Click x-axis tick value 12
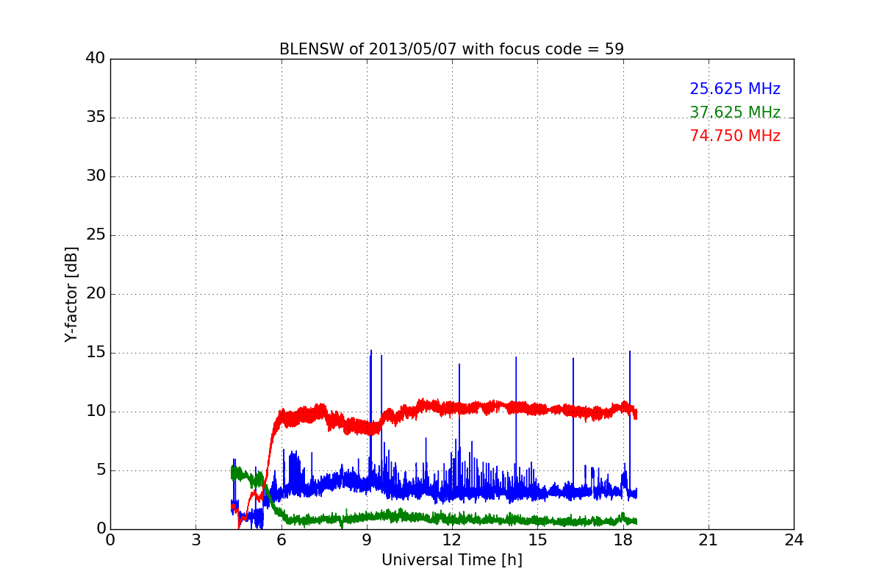882x588 pixels. 452,540
